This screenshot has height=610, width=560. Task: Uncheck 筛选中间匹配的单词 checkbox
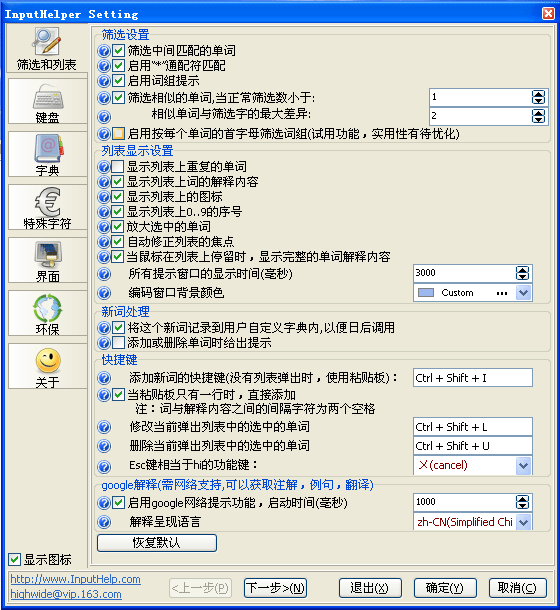[118, 51]
